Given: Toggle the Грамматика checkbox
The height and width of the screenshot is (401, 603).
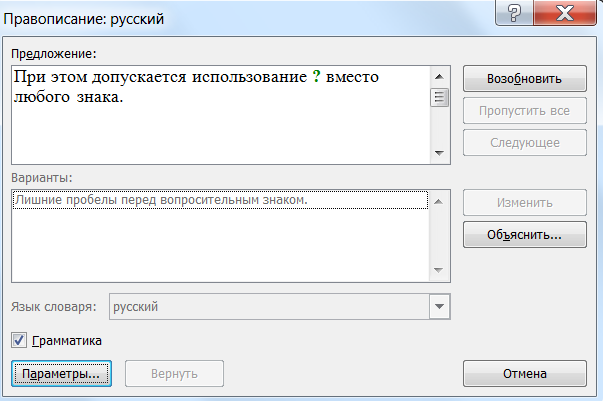Looking at the screenshot, I should [x=19, y=340].
